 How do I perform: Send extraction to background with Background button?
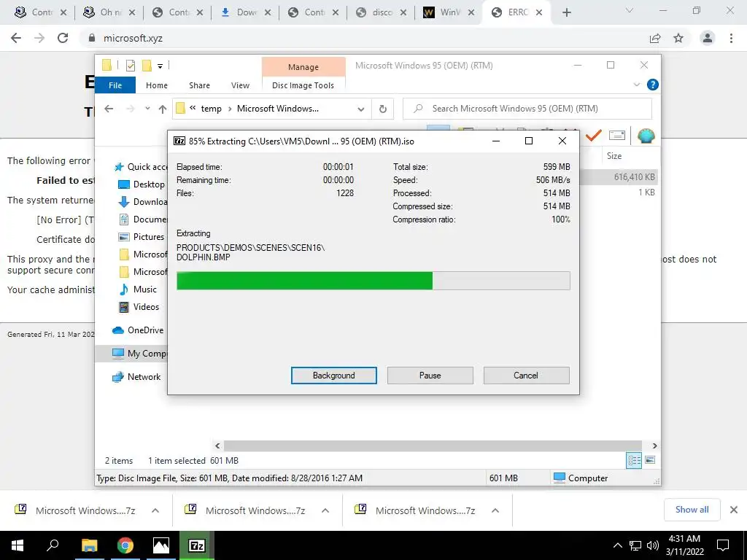click(x=333, y=376)
